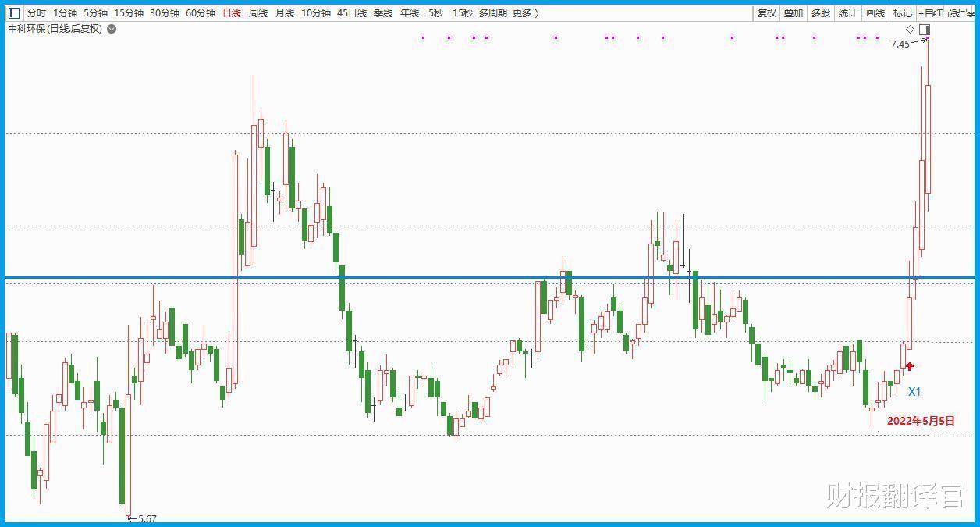Toggle the left sidebar panel icon
Viewport: 980px width, 527px height.
point(14,13)
